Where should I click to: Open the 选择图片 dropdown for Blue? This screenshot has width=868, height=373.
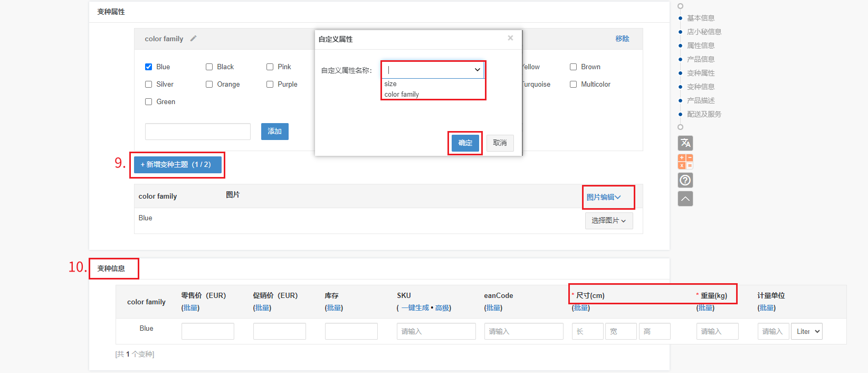(608, 221)
